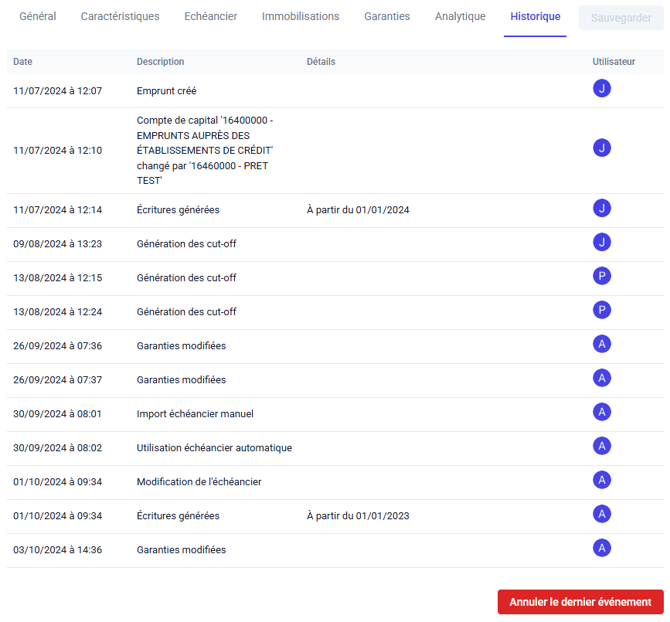Open the Général tab
The height and width of the screenshot is (622, 670).
coord(38,17)
